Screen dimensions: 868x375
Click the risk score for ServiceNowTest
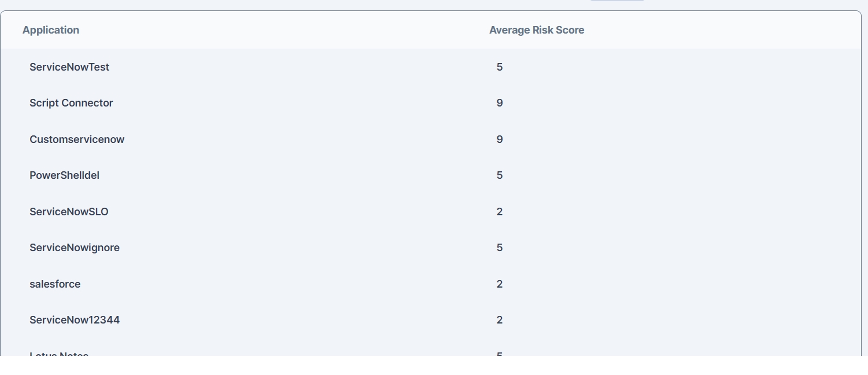click(x=500, y=67)
